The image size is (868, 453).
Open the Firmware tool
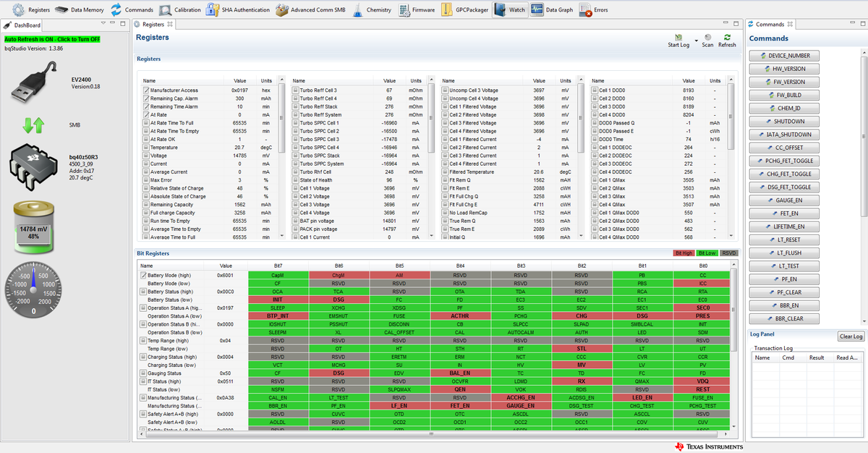coord(415,10)
